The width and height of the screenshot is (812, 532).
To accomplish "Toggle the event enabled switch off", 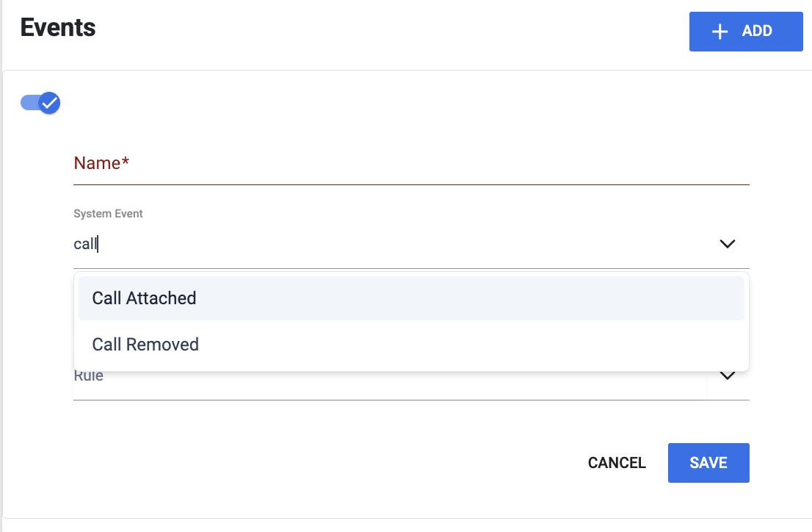I will [40, 103].
